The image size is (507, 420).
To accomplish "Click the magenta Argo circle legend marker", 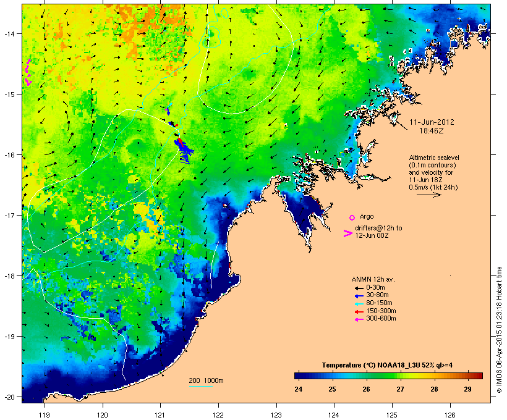I will 352,217.
